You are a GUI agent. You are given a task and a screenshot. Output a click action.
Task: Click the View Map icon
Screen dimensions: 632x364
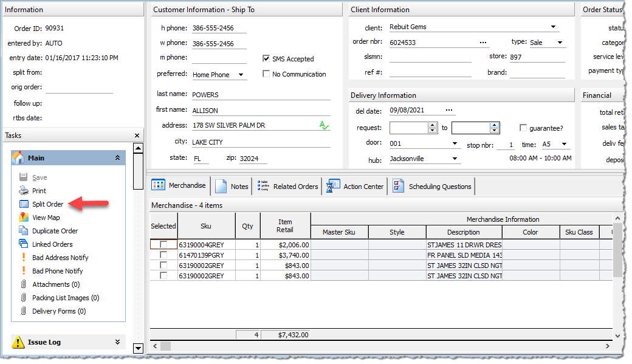[x=23, y=218]
